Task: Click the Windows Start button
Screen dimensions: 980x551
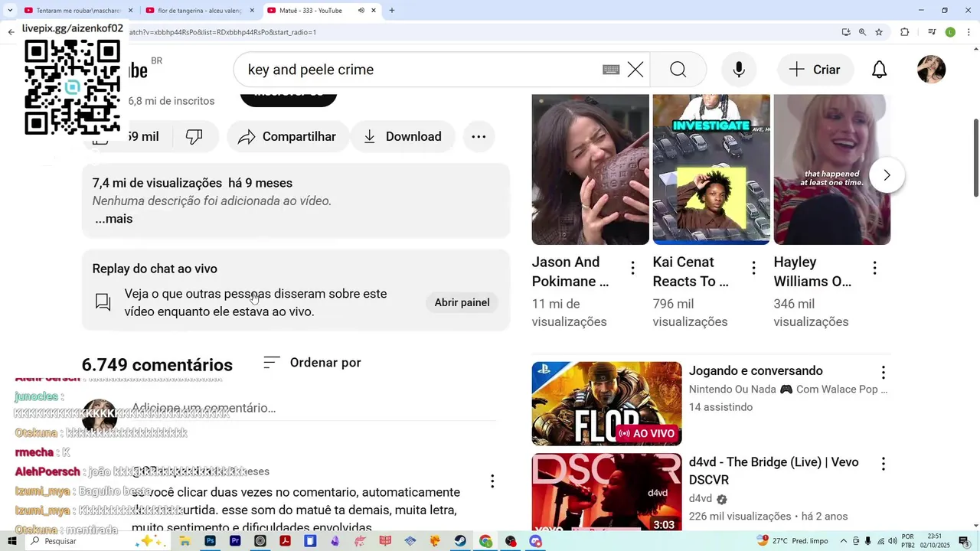Action: [11, 541]
